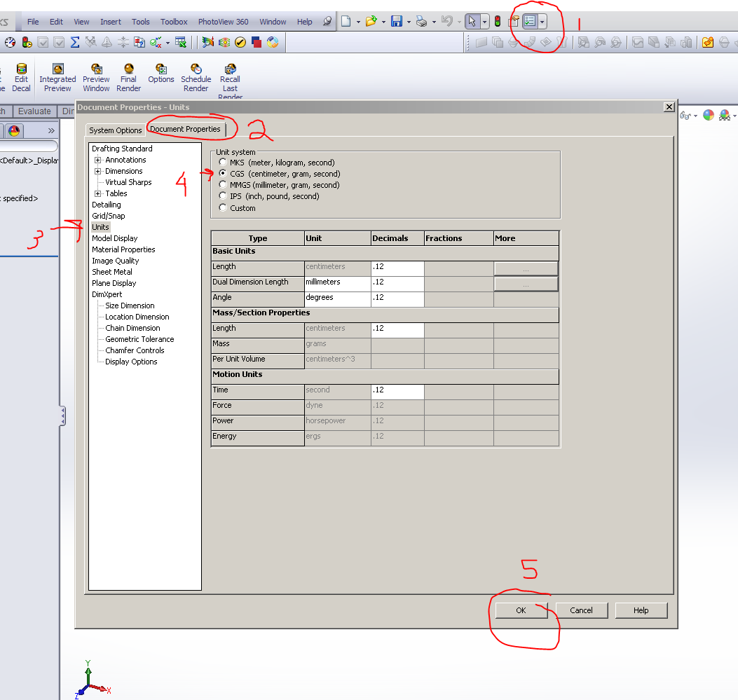The height and width of the screenshot is (700, 738).
Task: Click the File Properties clipboard icon
Action: (514, 21)
